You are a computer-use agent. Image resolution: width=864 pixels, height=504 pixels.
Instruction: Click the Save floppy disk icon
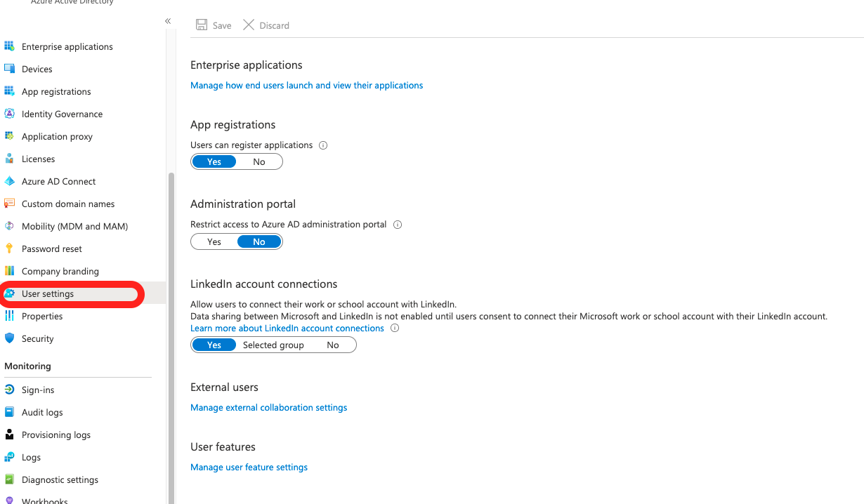pos(202,25)
